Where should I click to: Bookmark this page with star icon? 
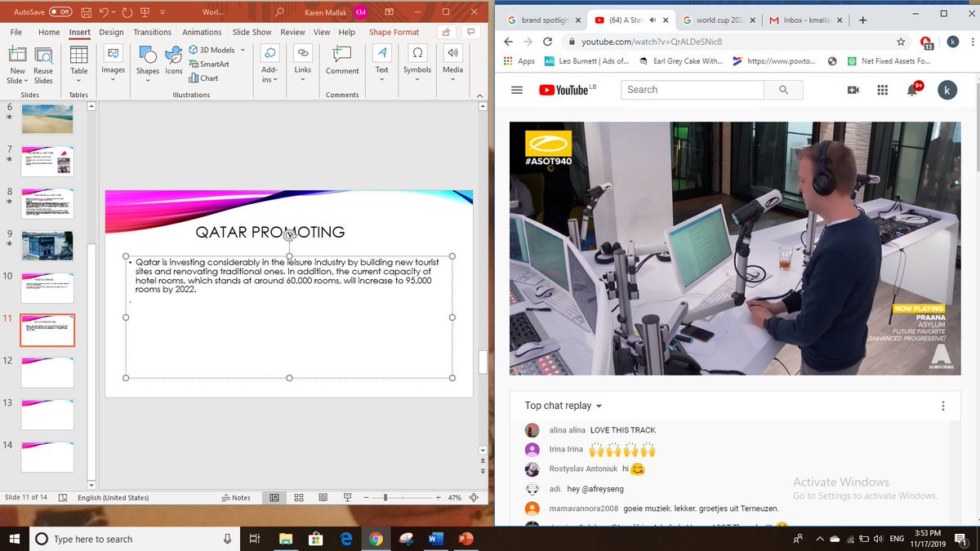point(901,42)
